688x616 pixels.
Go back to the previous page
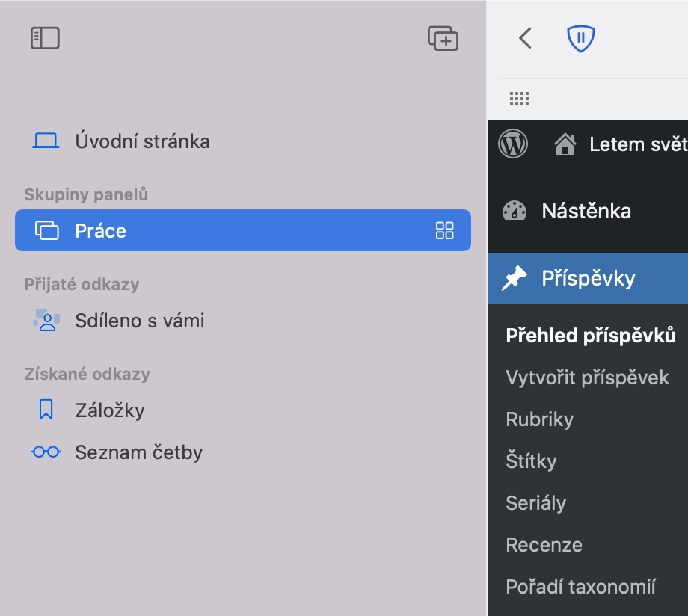[525, 38]
